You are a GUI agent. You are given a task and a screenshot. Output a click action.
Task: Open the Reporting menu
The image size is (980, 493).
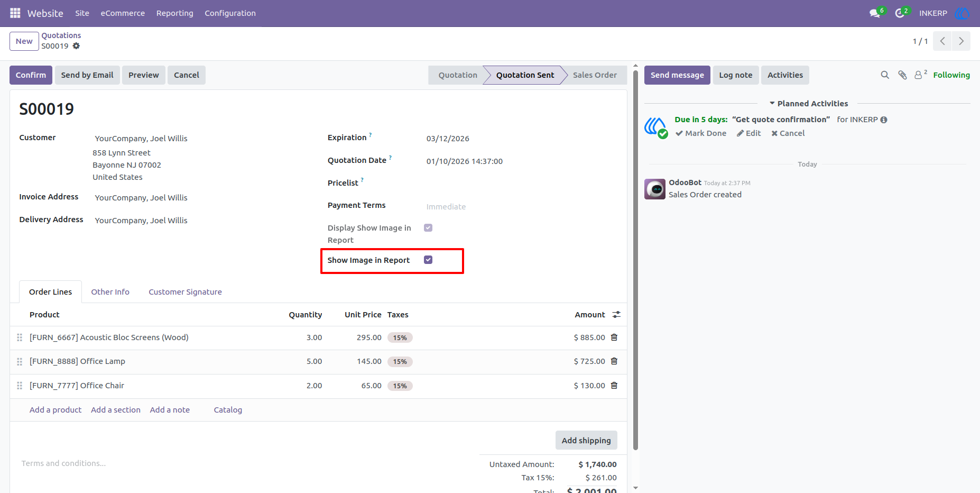tap(175, 13)
